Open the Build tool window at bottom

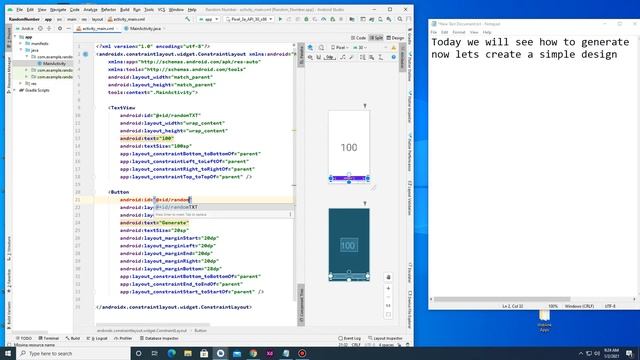pyautogui.click(x=73, y=338)
